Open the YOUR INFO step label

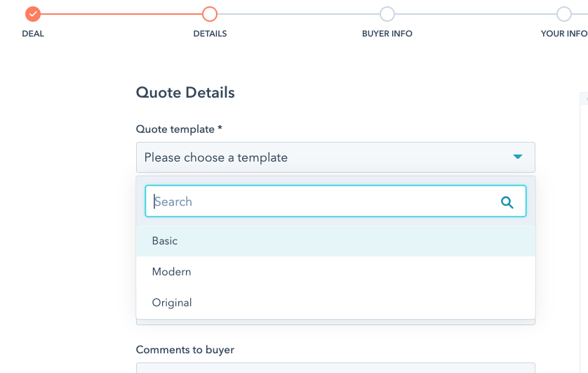pos(563,34)
